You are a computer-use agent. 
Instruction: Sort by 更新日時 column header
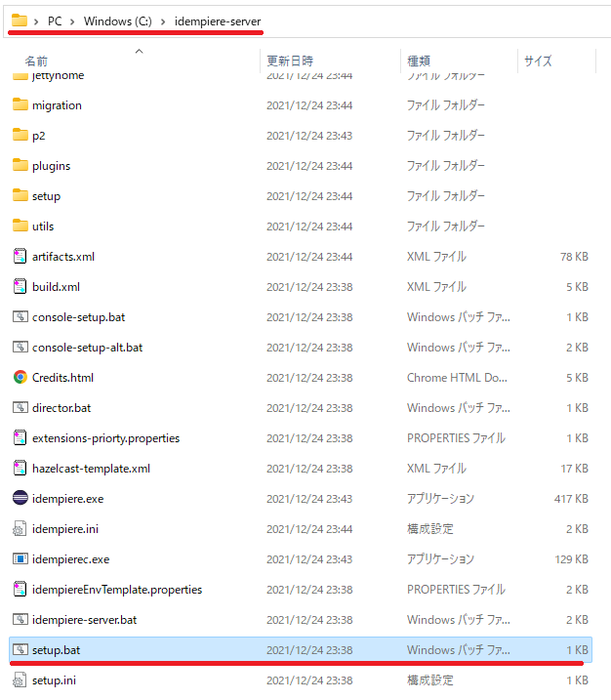[290, 61]
